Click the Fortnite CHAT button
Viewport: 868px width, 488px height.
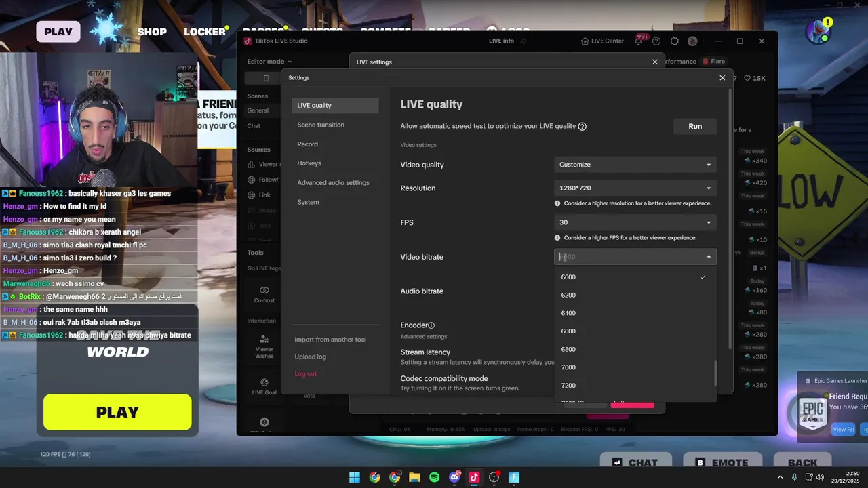tap(635, 463)
